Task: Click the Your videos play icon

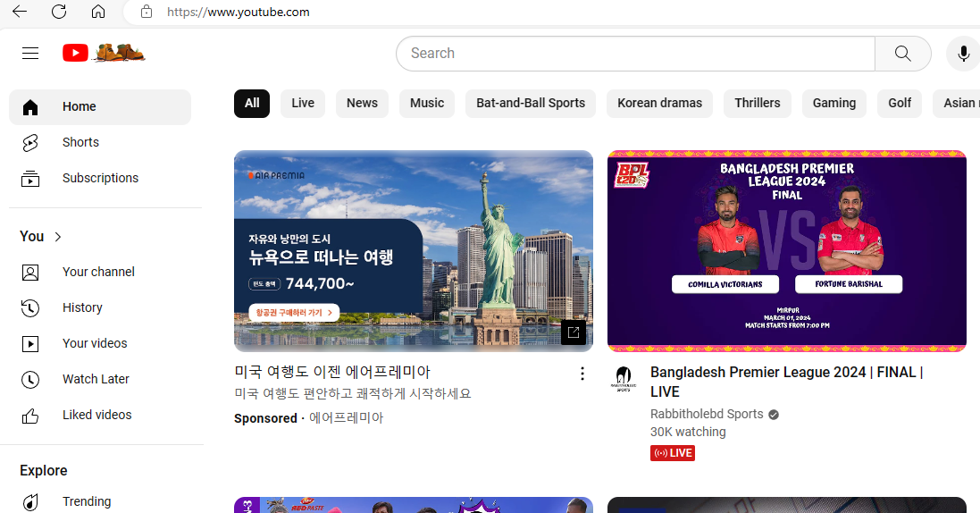Action: click(30, 344)
